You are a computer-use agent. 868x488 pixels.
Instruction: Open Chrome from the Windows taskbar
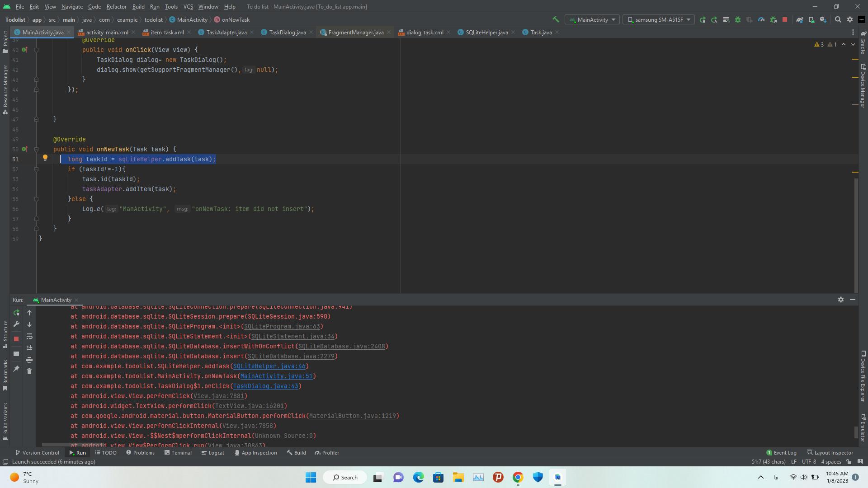[x=518, y=477]
